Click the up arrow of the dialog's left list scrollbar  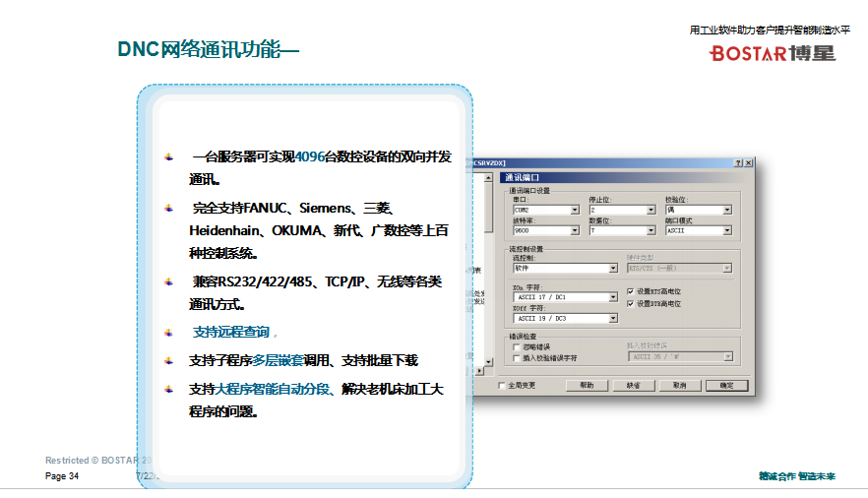click(x=488, y=178)
